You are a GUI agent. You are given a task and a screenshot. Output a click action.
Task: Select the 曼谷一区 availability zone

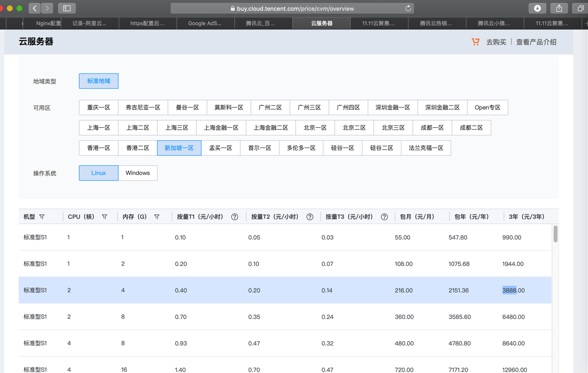point(187,107)
